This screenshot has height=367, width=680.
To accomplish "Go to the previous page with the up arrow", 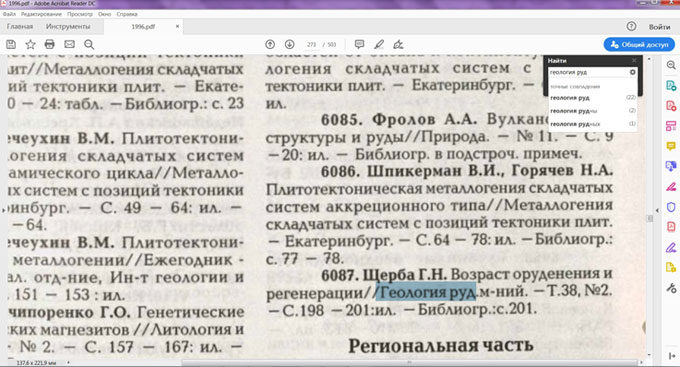I will [x=270, y=44].
